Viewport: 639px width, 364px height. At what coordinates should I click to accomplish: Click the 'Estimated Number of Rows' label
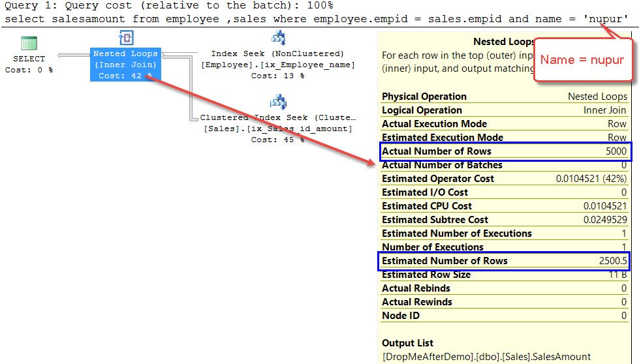click(444, 261)
